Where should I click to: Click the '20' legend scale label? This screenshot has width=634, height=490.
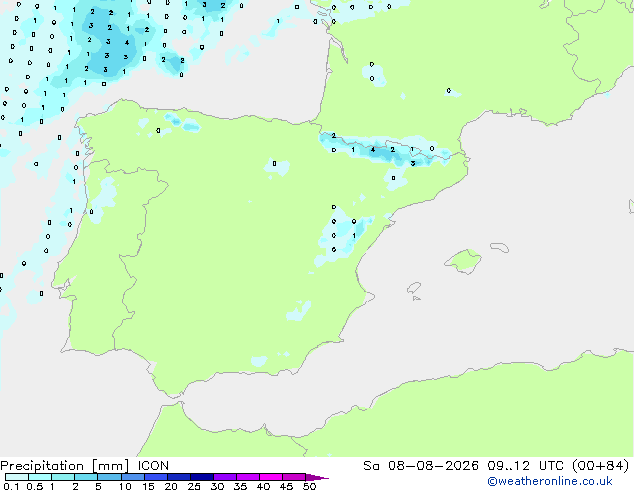[171, 486]
